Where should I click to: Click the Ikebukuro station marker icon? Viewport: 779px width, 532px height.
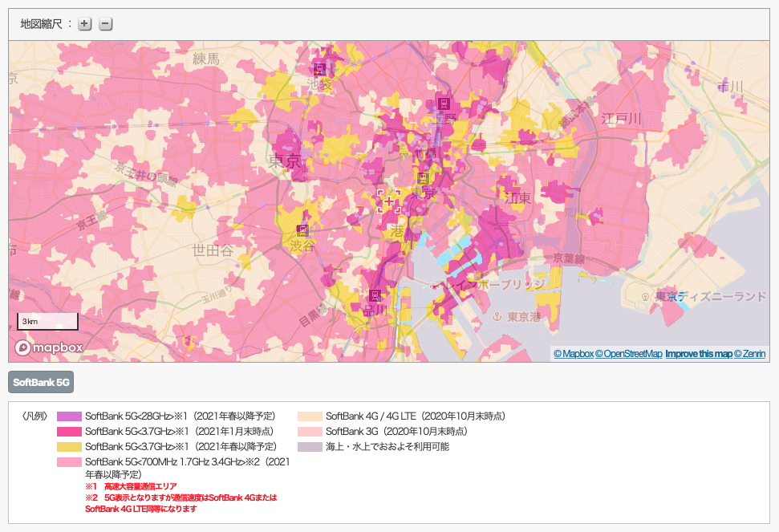[320, 68]
